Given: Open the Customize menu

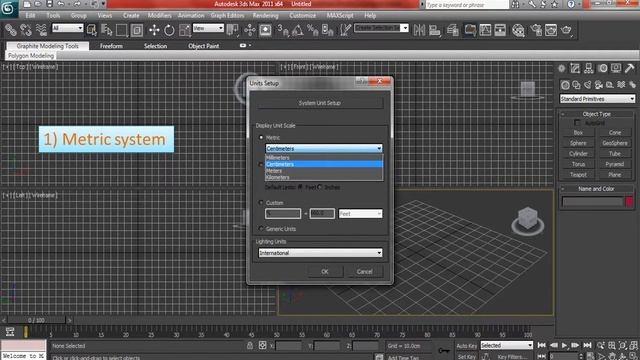Looking at the screenshot, I should [x=302, y=16].
